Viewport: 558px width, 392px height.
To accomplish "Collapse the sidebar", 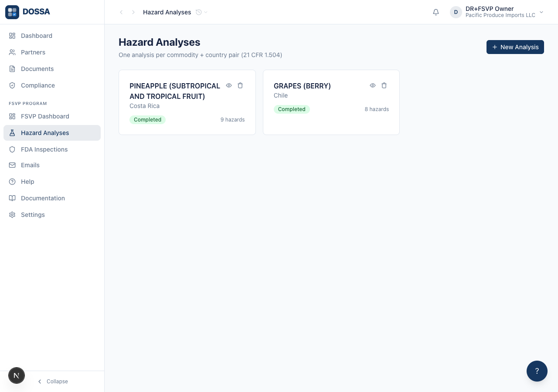I will coord(52,382).
